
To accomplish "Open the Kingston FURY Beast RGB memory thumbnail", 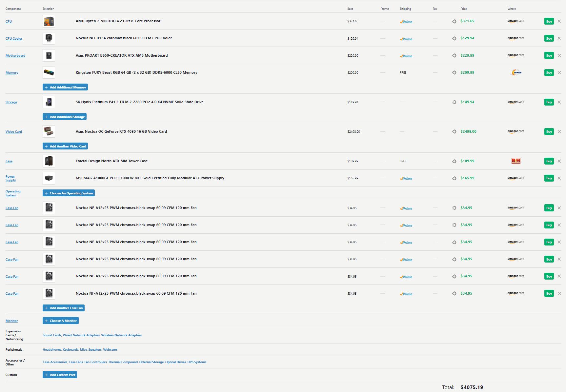I will (49, 72).
